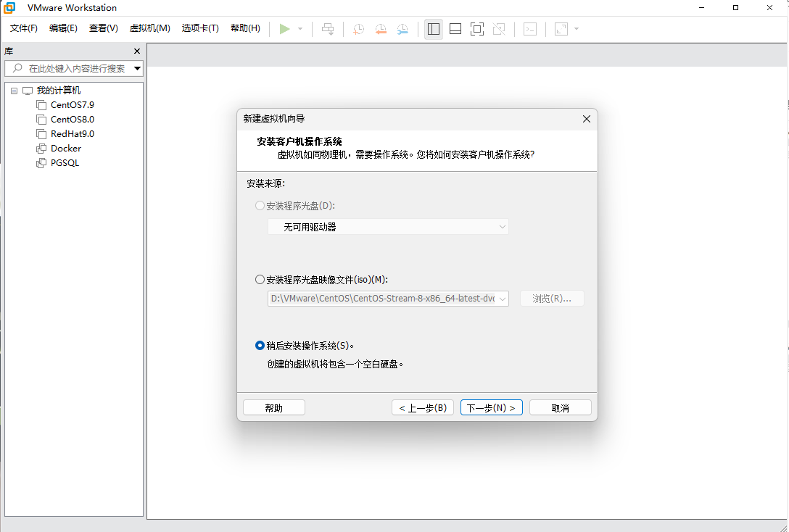Open the 文件(F) menu
This screenshot has height=532, width=789.
pyautogui.click(x=24, y=28)
